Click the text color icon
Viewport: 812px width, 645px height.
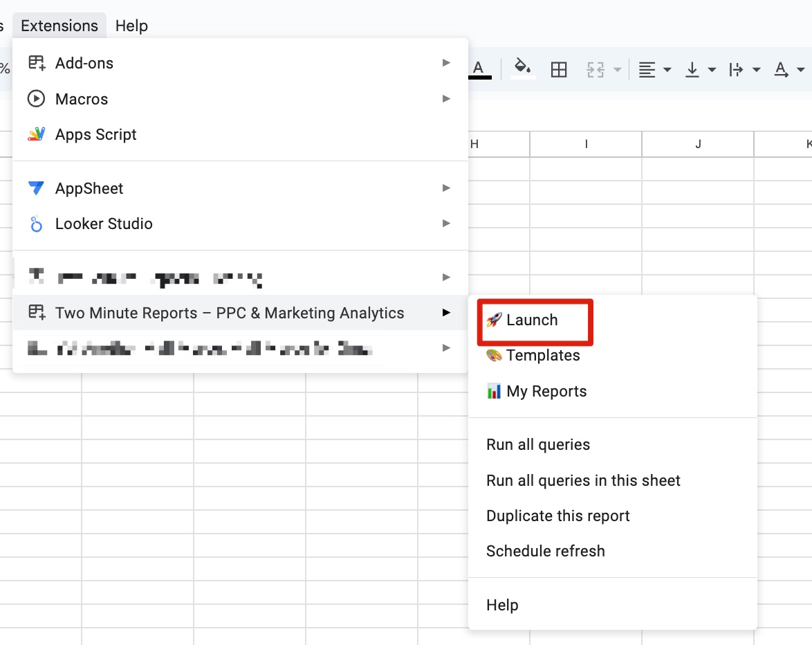point(479,69)
